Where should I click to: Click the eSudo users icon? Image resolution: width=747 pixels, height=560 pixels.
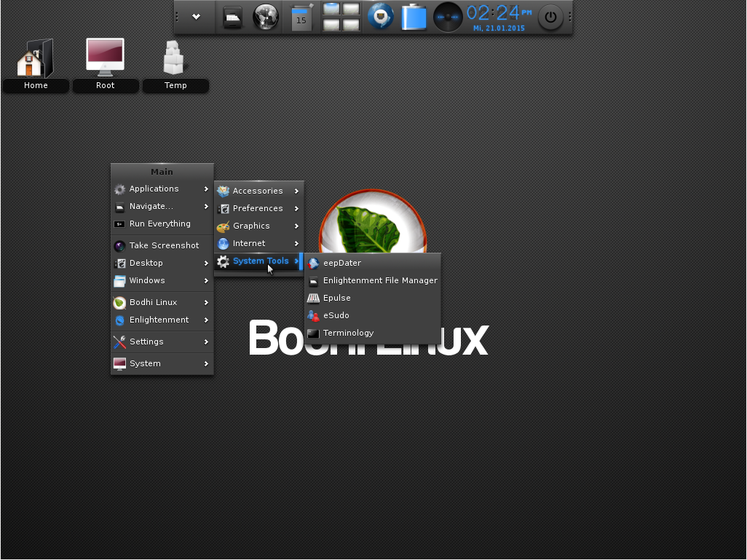313,315
